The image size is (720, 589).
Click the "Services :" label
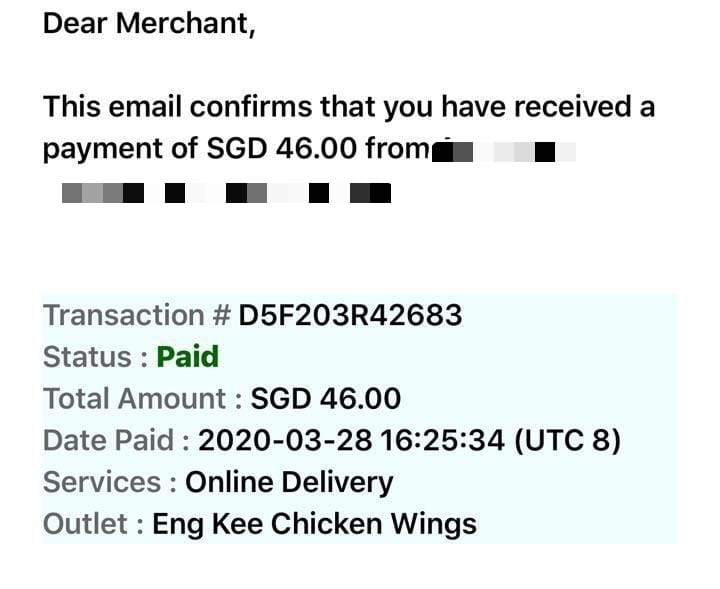click(x=110, y=482)
